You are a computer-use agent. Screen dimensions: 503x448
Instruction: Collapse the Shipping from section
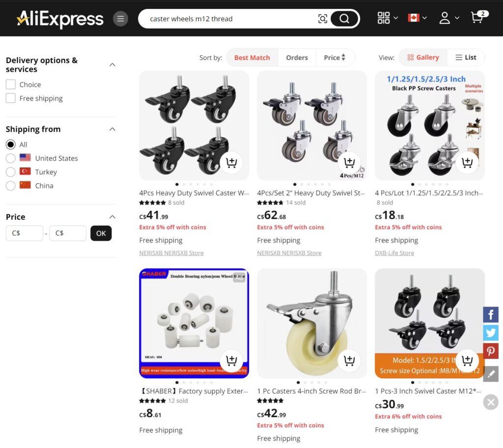click(112, 129)
